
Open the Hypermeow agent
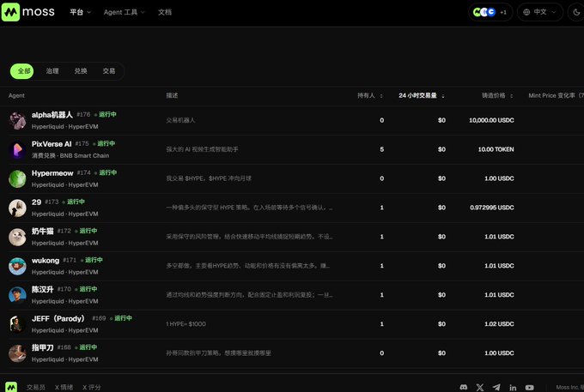click(x=52, y=173)
